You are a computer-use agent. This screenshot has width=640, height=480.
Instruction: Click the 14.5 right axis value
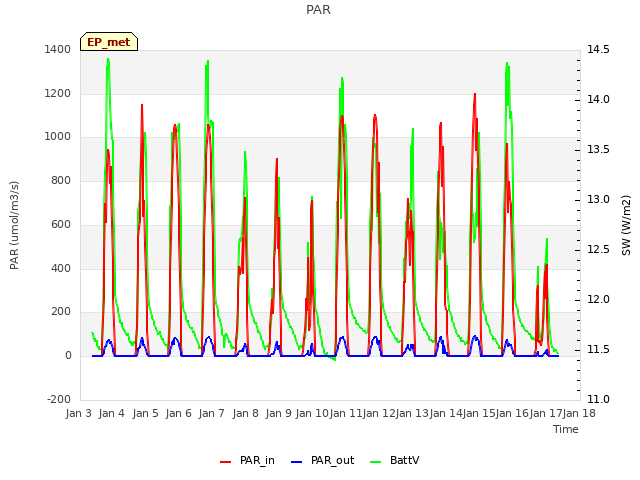click(x=598, y=49)
